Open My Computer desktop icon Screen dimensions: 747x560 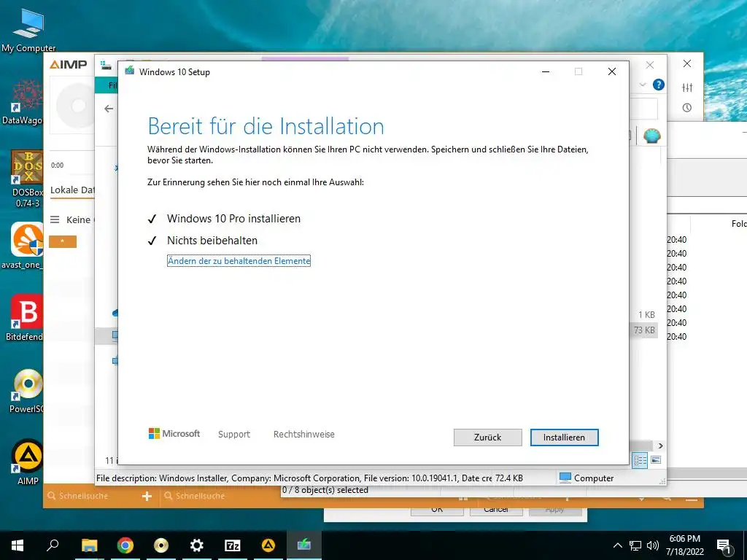pyautogui.click(x=28, y=30)
